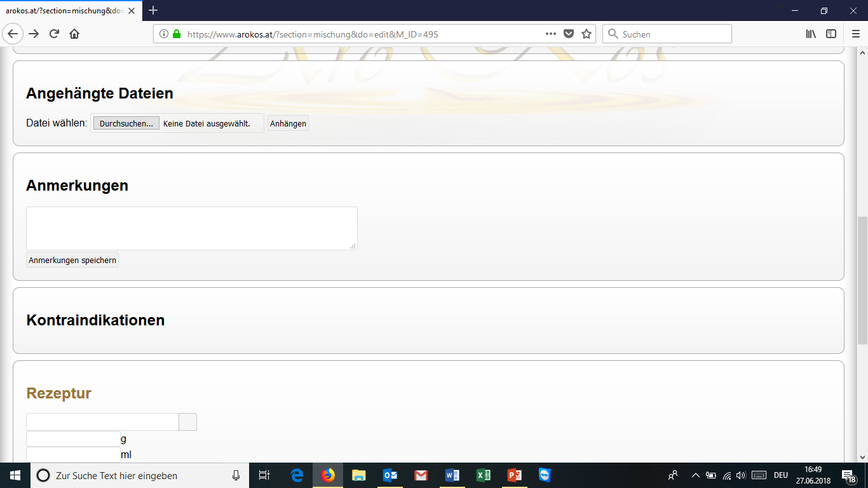Click small button beside Rezeptur field
868x488 pixels.
pyautogui.click(x=188, y=422)
